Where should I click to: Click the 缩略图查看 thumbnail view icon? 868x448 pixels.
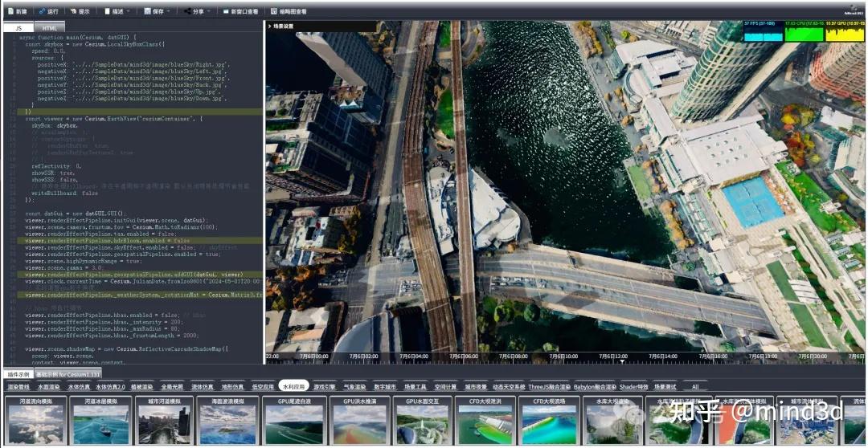pyautogui.click(x=274, y=11)
